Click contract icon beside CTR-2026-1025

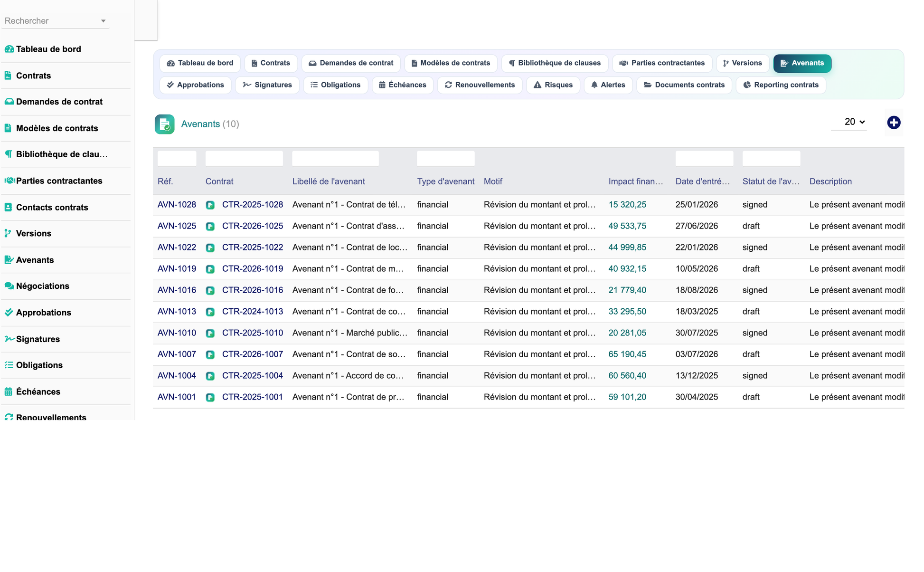pyautogui.click(x=210, y=227)
